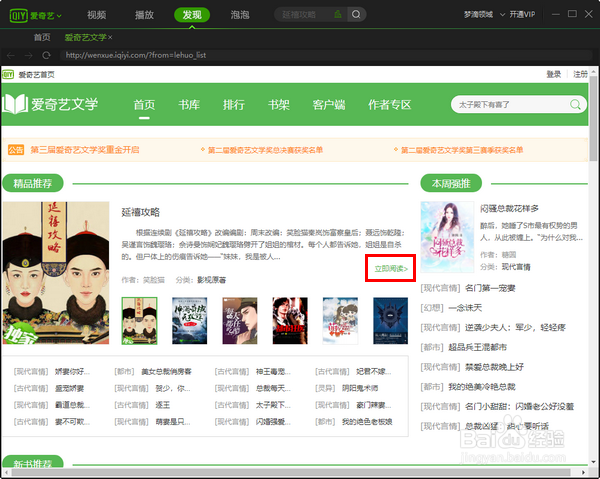Open the 播放 menu
Screen dimensions: 600x479
144,15
